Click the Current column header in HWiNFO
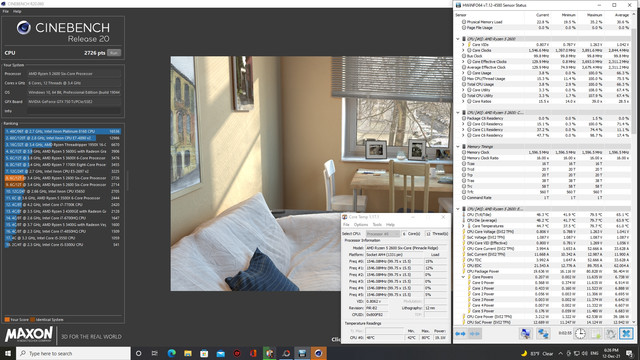The width and height of the screenshot is (640, 360). [x=542, y=15]
